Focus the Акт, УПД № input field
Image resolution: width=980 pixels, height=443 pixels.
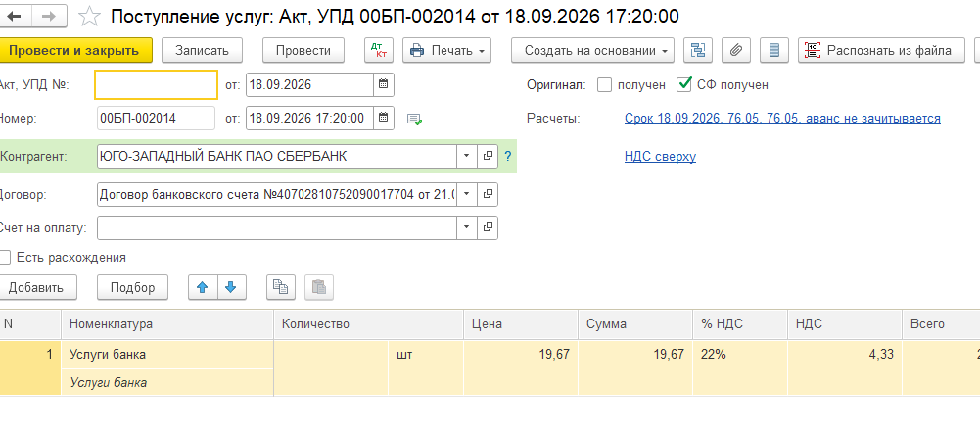point(157,84)
